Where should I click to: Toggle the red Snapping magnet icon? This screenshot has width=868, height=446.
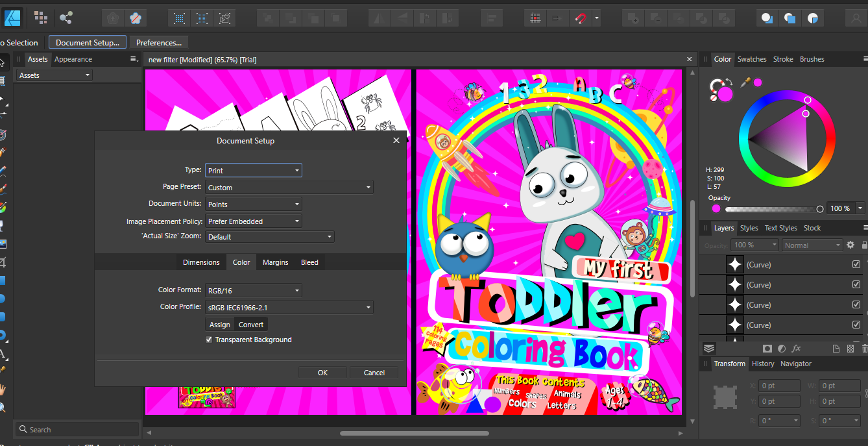click(579, 18)
